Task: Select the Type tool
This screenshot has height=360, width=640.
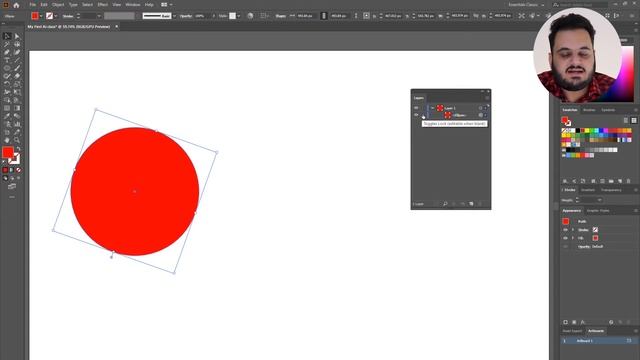Action: pos(7,60)
